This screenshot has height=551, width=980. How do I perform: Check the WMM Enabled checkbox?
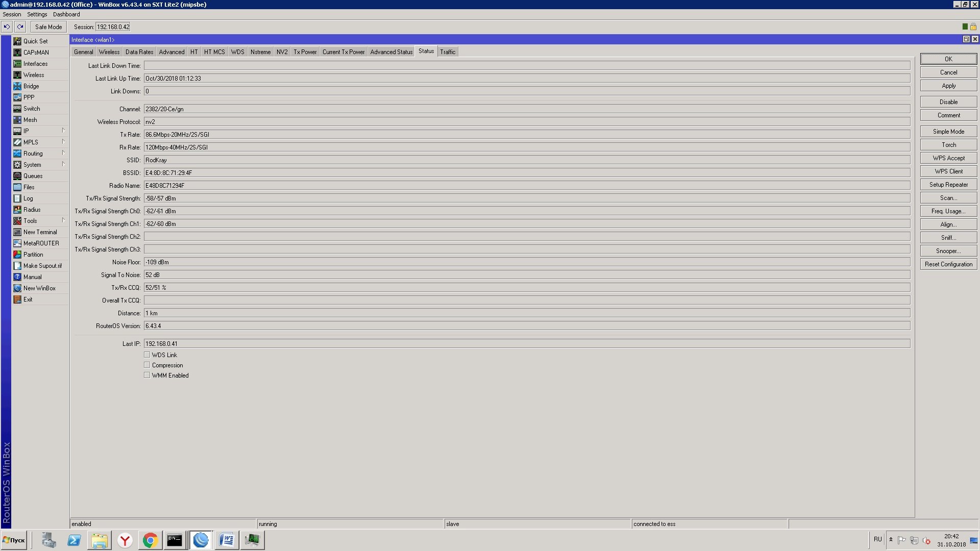point(147,375)
